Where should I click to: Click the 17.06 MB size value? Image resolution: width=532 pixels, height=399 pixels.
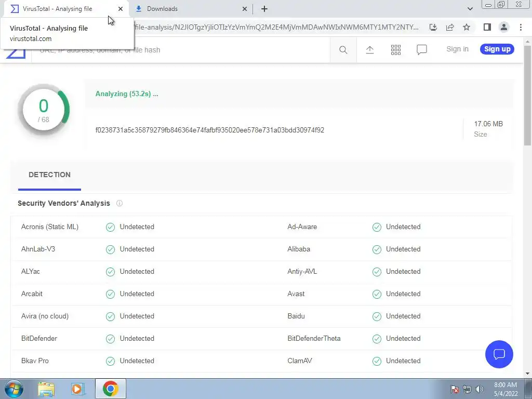pos(488,124)
